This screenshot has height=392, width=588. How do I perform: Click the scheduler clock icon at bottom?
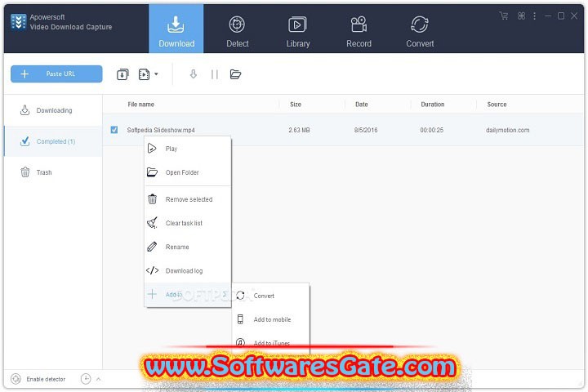[x=86, y=379]
